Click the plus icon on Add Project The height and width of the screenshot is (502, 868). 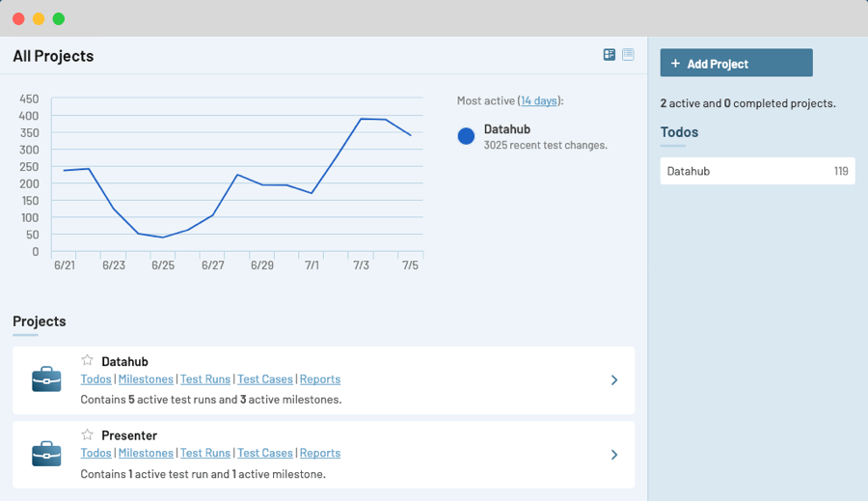[675, 64]
